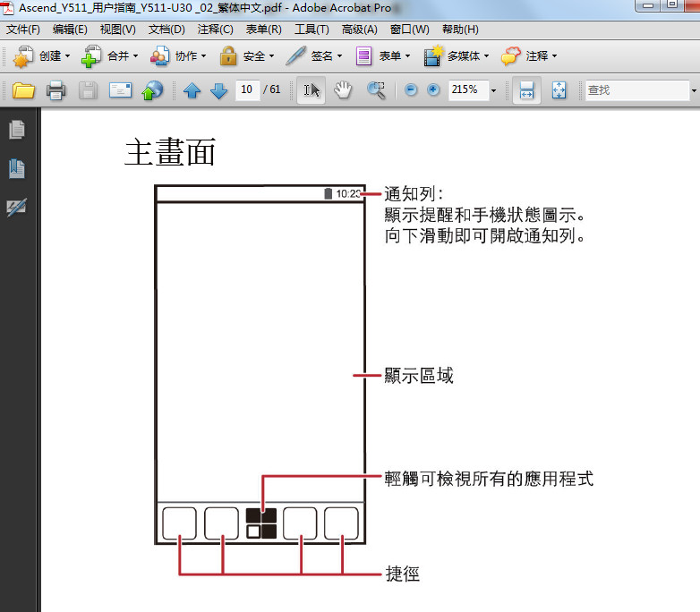Click the Email envelope icon
700x612 pixels.
[121, 90]
